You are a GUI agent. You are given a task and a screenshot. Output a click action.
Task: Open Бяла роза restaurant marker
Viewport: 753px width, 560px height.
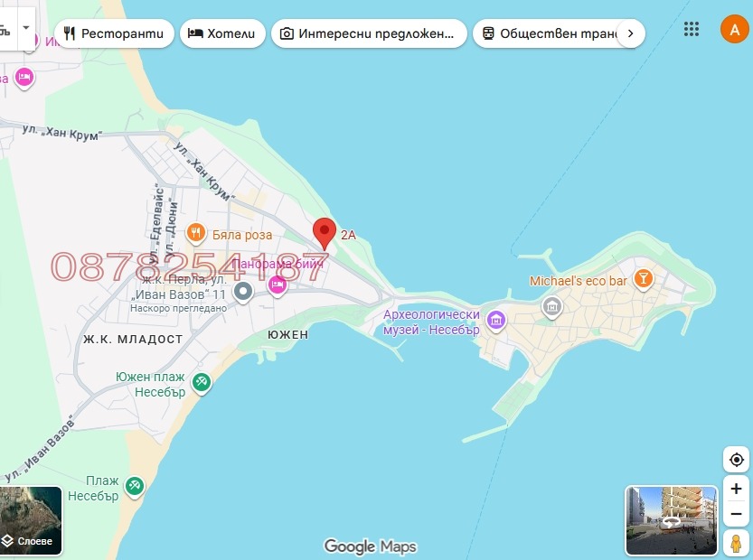[x=195, y=234]
